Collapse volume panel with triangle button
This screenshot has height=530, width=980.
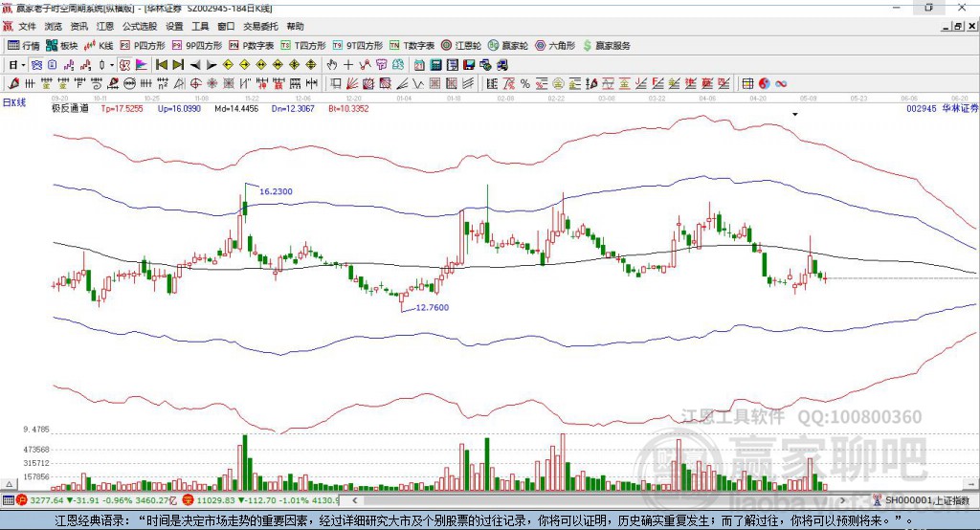pyautogui.click(x=9, y=484)
